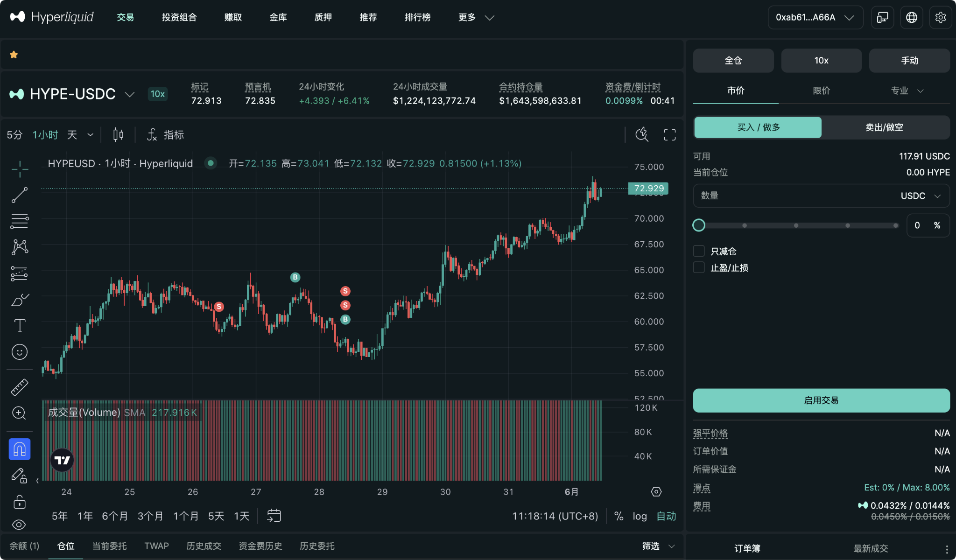Switch to the 限价 order tab
The image size is (956, 560).
point(822,91)
